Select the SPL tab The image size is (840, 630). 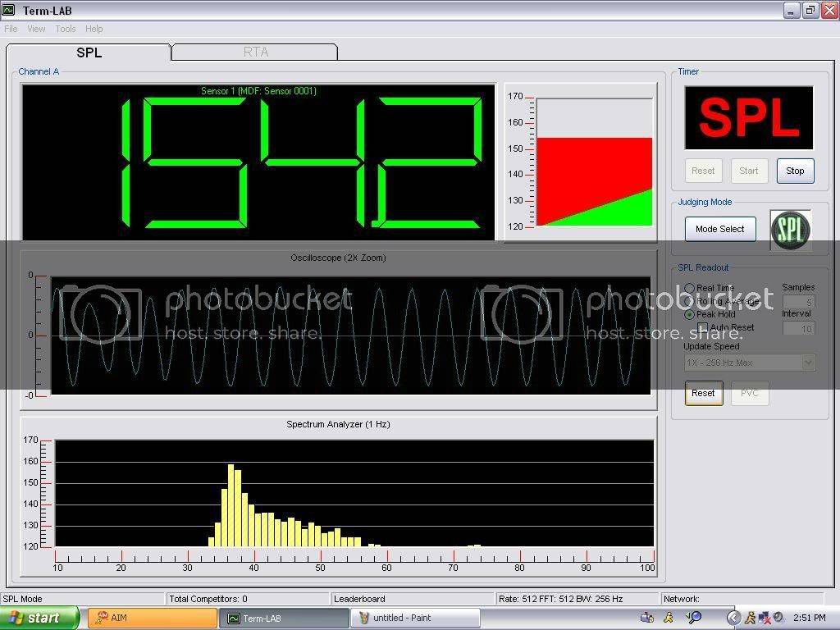pos(89,52)
